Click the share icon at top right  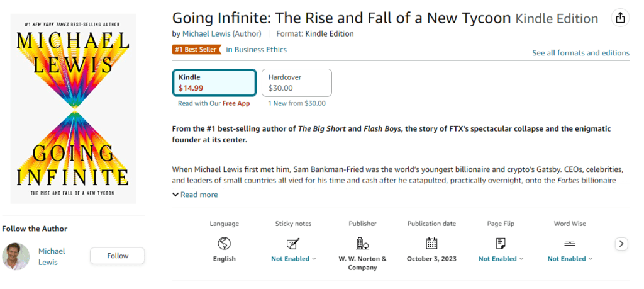click(621, 18)
